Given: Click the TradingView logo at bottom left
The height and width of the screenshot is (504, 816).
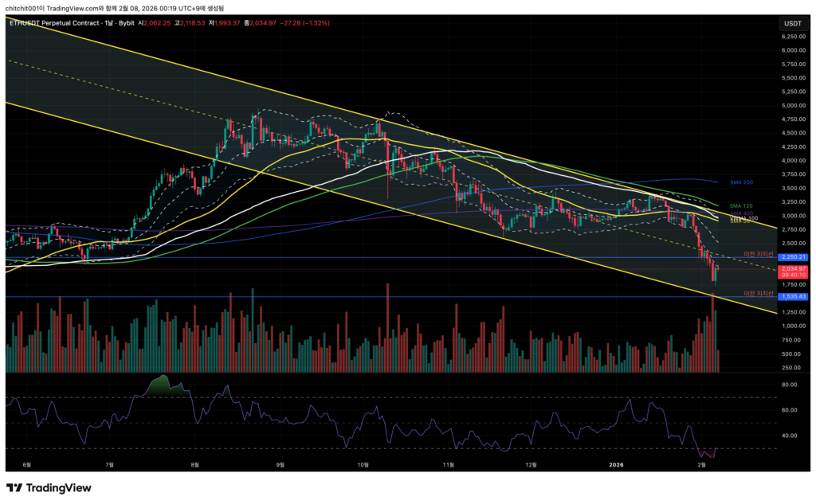Looking at the screenshot, I should [x=49, y=487].
